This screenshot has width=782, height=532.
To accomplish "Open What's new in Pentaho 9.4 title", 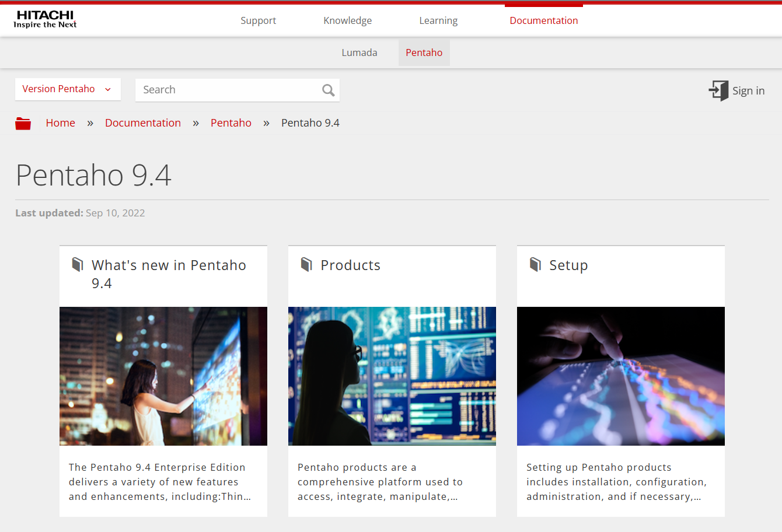I will [169, 274].
